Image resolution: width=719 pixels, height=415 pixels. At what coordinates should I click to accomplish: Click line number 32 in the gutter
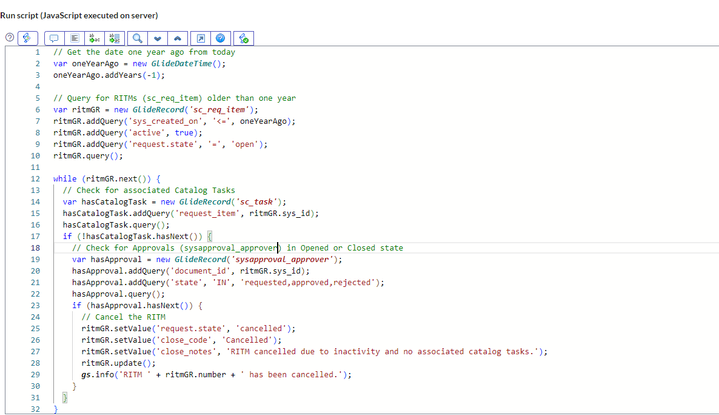coord(35,409)
